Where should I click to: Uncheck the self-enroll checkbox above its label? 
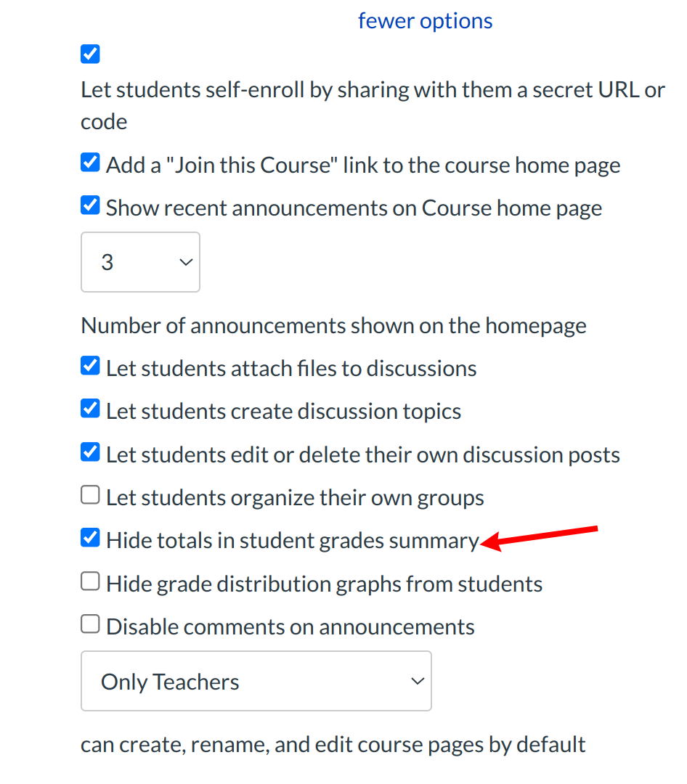(90, 54)
